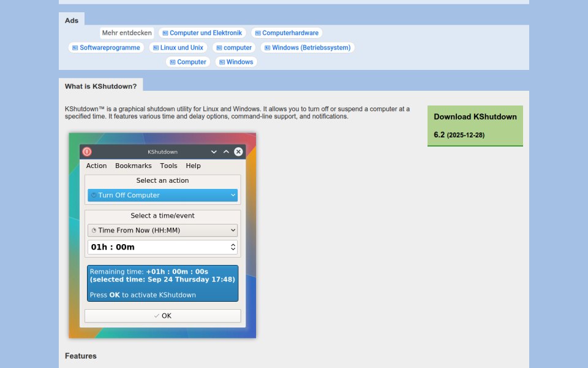
Task: Open the Tools menu
Action: point(168,166)
